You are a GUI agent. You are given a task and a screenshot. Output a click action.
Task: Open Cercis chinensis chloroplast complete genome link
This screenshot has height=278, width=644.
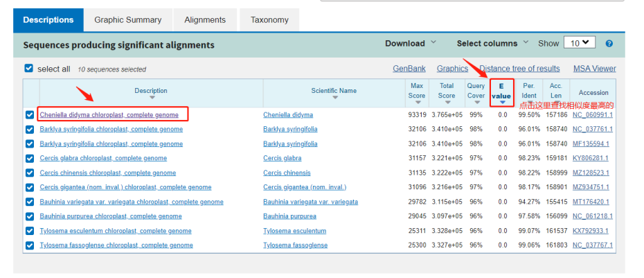pyautogui.click(x=108, y=173)
